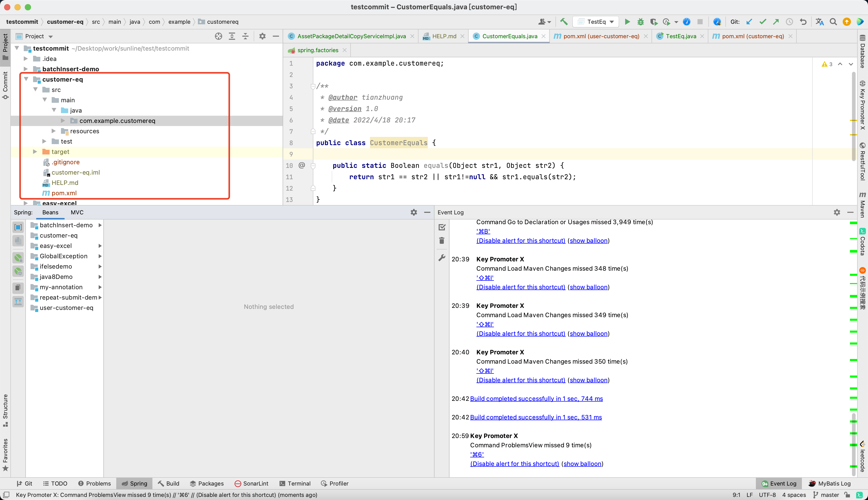Toggle Event Log button in status bar

(x=779, y=483)
